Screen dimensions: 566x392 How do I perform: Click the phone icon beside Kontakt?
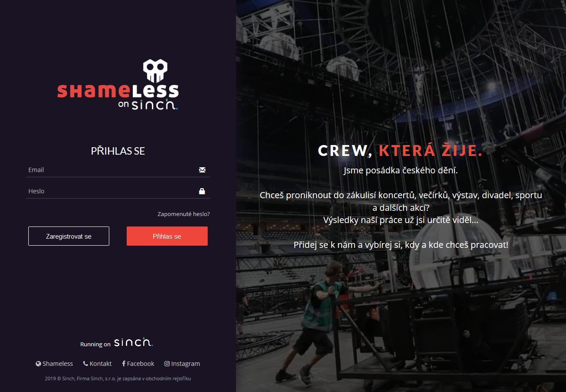pyautogui.click(x=86, y=364)
